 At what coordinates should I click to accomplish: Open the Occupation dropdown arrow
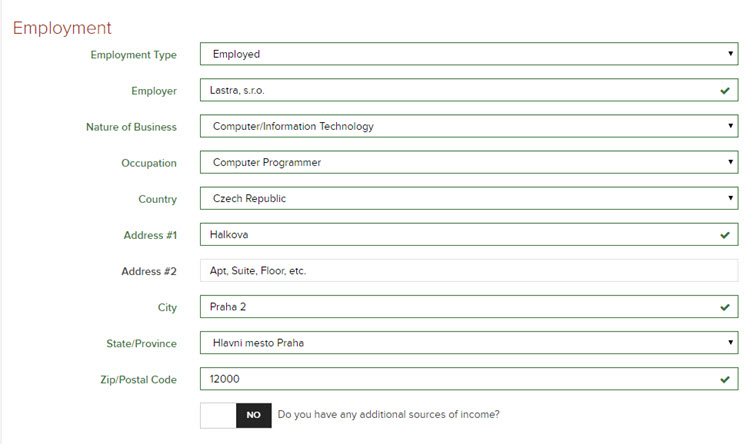pos(731,163)
